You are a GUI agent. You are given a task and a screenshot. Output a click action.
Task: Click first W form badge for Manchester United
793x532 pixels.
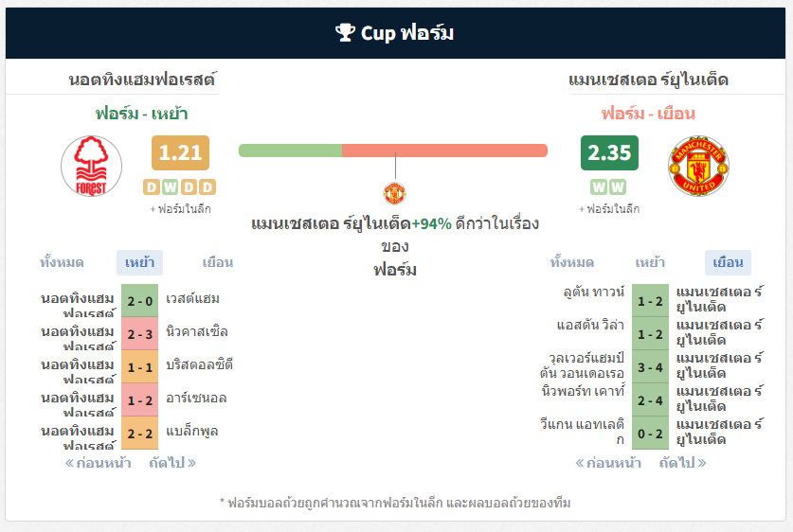599,187
